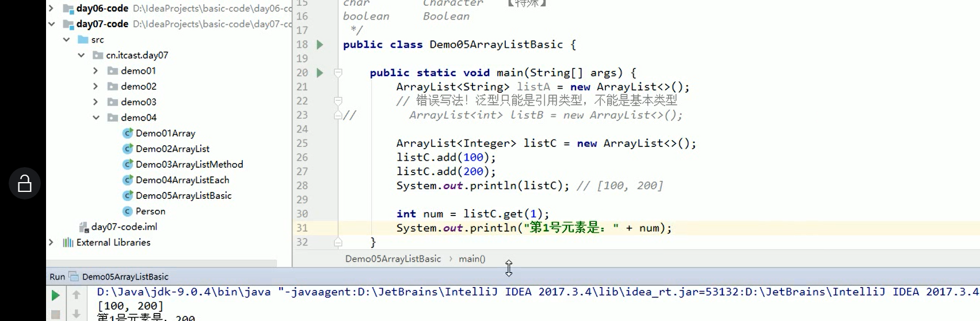Expand the demo01 package
The image size is (980, 321).
pyautogui.click(x=96, y=70)
